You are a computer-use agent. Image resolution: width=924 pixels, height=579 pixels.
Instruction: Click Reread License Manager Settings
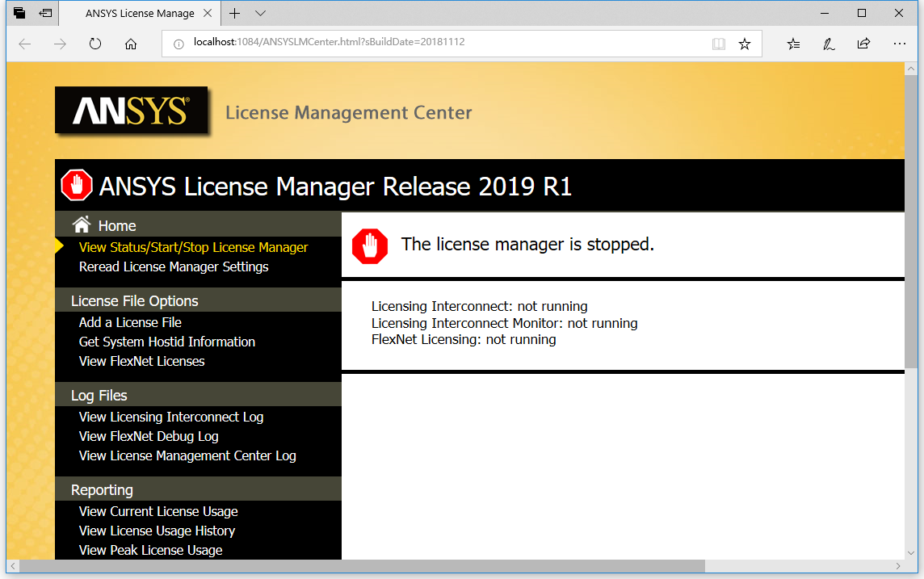click(173, 266)
